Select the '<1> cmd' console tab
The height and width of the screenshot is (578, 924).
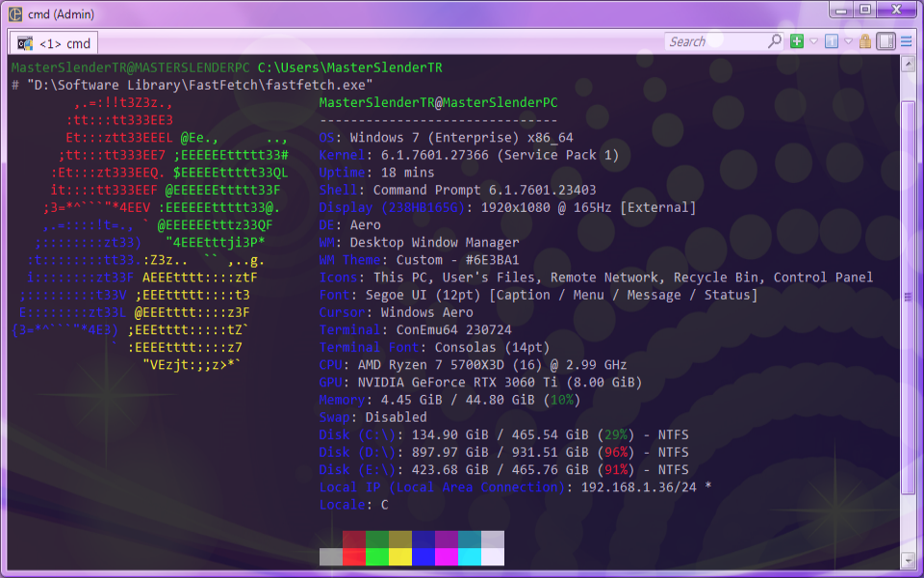[54, 43]
